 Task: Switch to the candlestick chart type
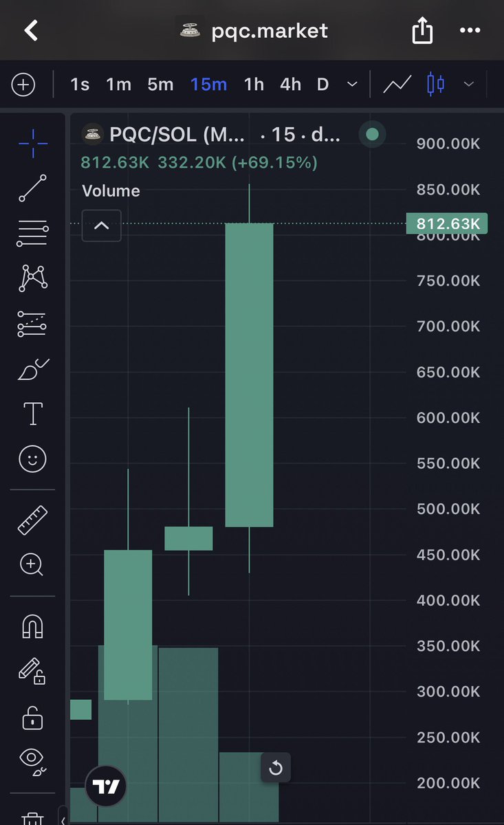pyautogui.click(x=435, y=85)
